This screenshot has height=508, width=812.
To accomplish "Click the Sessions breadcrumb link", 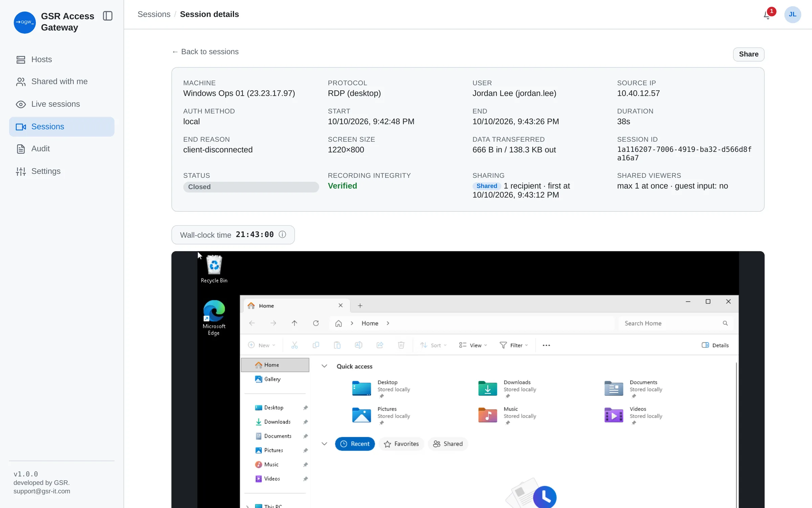I will point(154,14).
